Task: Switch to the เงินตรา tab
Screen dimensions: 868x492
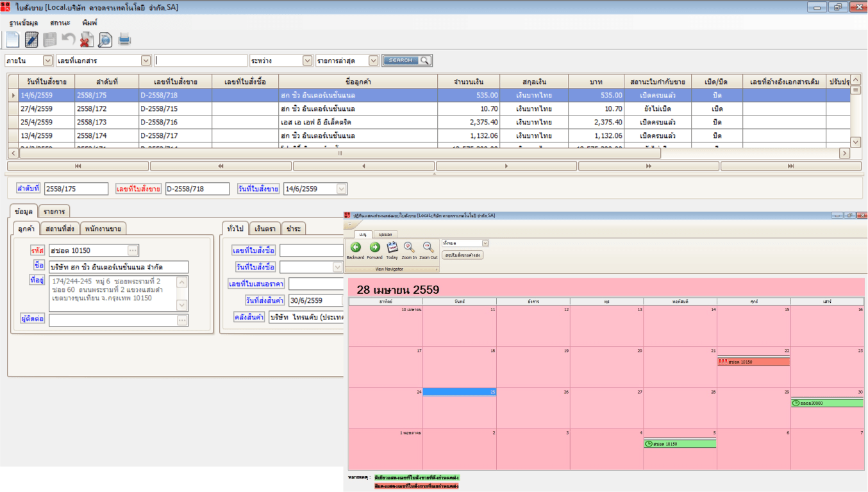Action: click(x=265, y=228)
